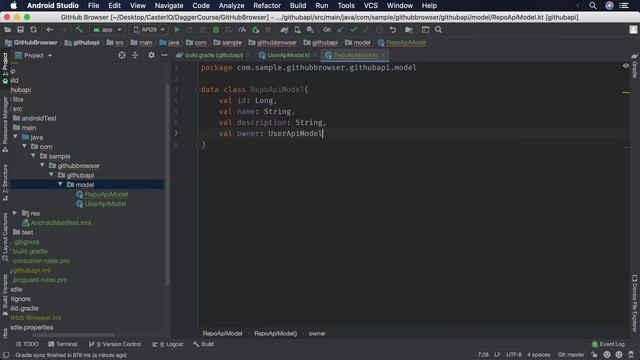Open the Navigate menu

[169, 6]
